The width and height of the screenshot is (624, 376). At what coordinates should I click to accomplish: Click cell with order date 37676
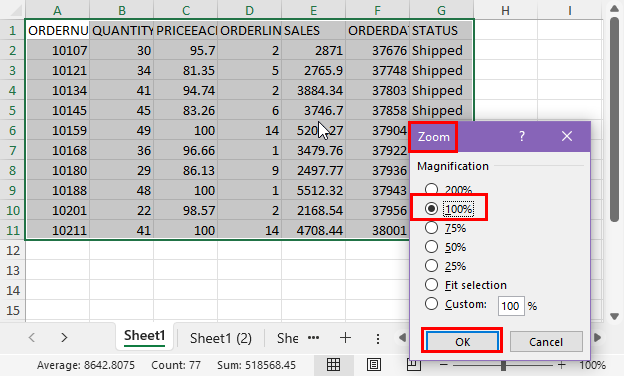[x=378, y=50]
